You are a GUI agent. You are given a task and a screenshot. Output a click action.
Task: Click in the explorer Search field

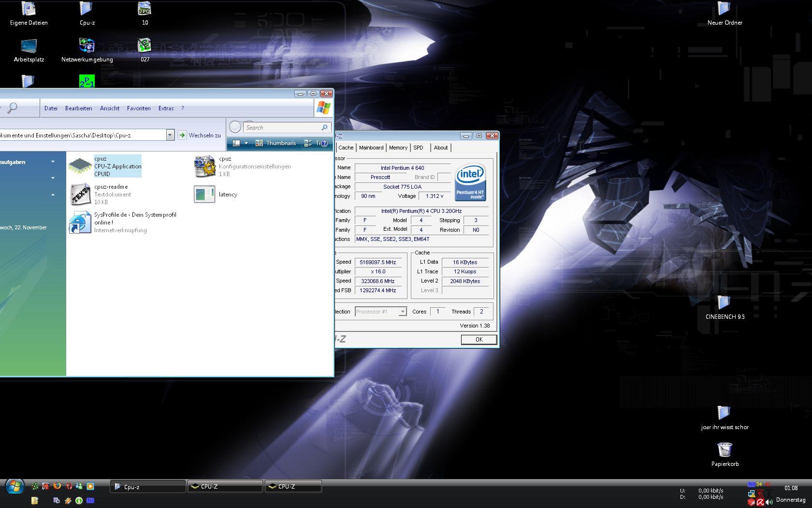pos(280,128)
